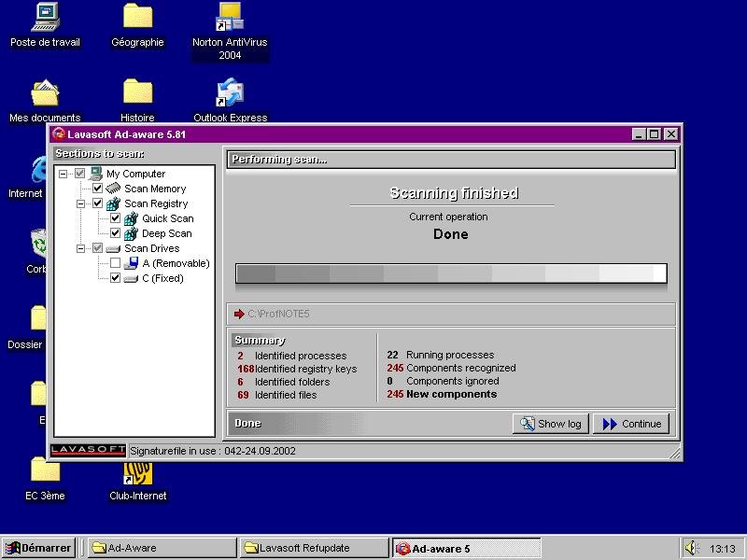
Task: Click the Quick Scan registry icon
Action: coord(131,218)
